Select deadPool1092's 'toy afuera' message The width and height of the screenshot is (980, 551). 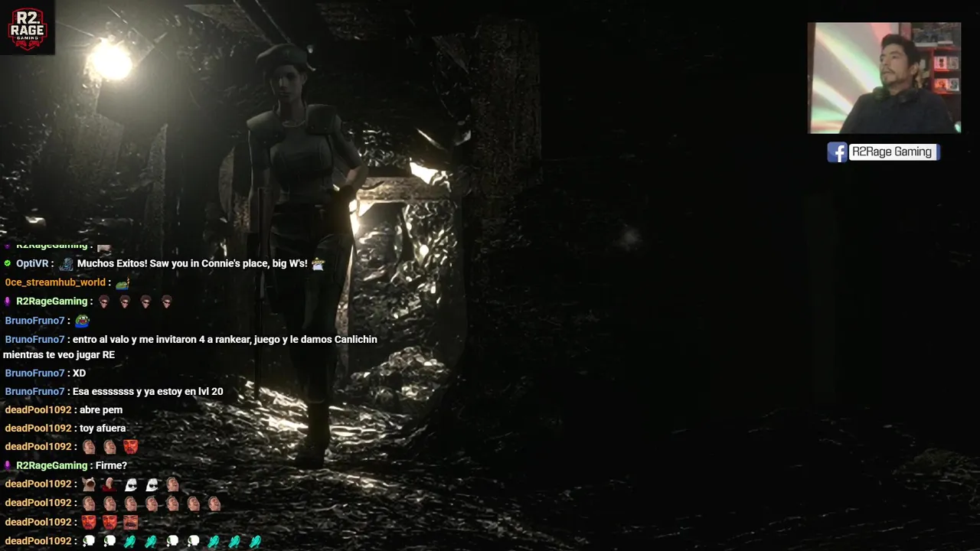click(103, 428)
